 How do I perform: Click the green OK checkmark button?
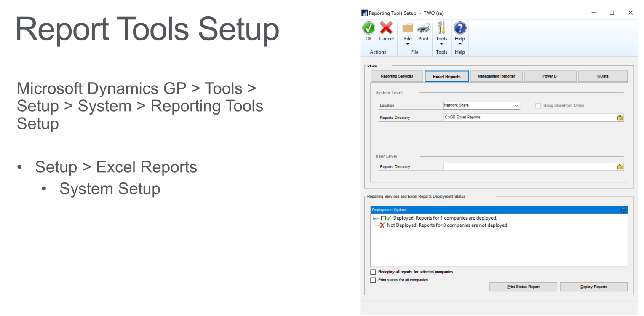pyautogui.click(x=369, y=32)
